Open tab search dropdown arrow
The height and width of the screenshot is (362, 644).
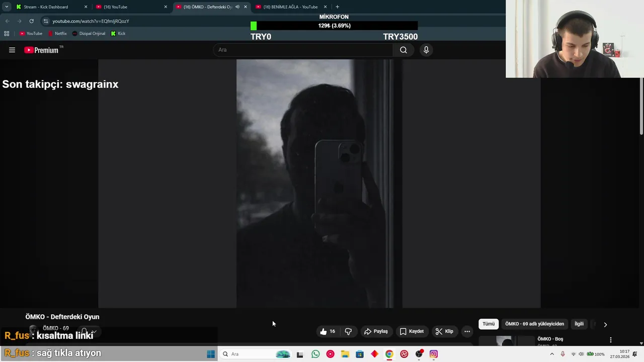(x=7, y=7)
